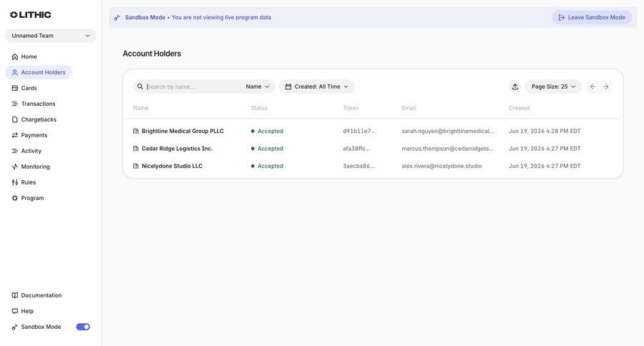Open the Page Size: 25 dropdown
The height and width of the screenshot is (346, 644).
point(553,86)
